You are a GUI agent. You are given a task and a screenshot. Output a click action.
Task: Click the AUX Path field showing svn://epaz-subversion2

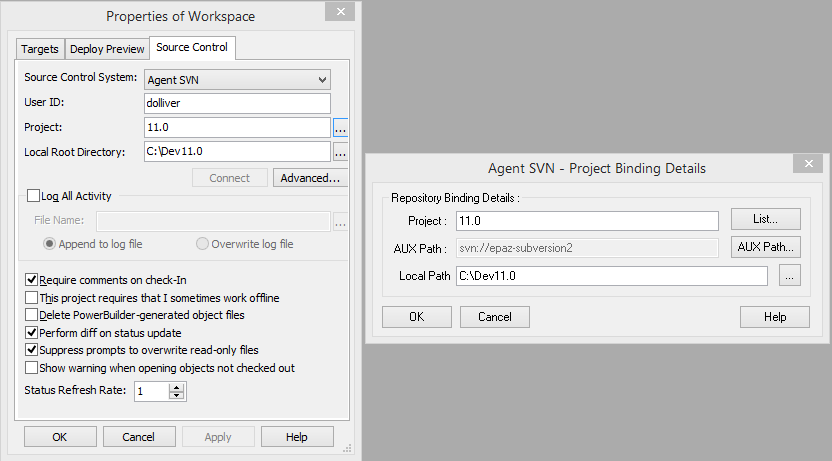[587, 248]
